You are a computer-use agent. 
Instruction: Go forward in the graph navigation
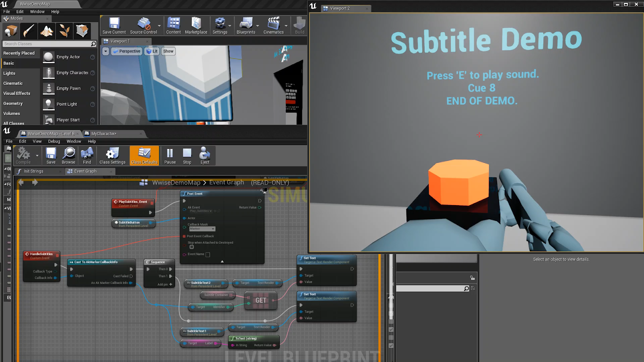tap(35, 183)
